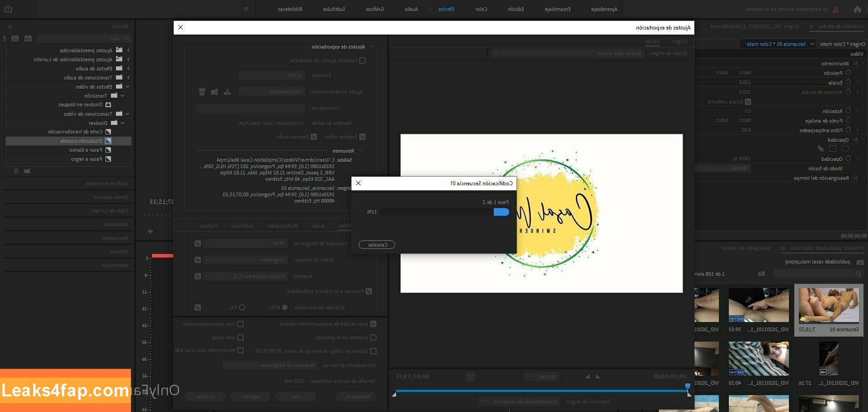Toggle the Punto de anclaje stopwatch
This screenshot has height=412, width=868.
848,120
